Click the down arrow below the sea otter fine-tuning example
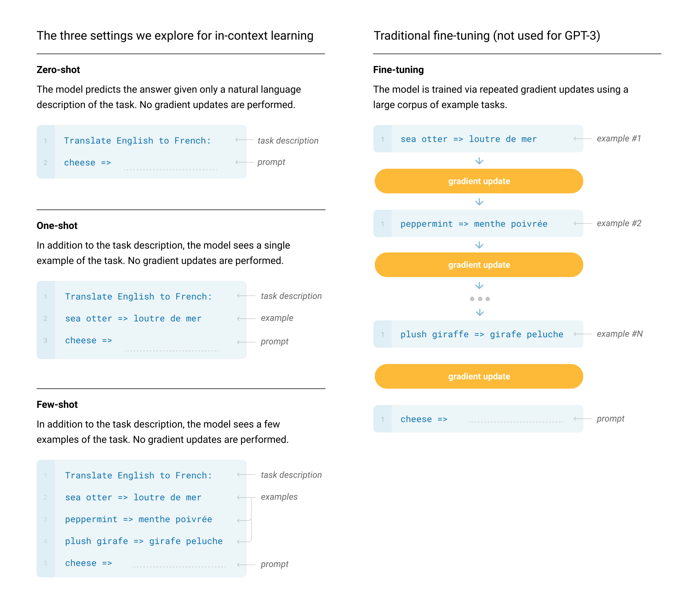The height and width of the screenshot is (596, 700). tap(479, 161)
